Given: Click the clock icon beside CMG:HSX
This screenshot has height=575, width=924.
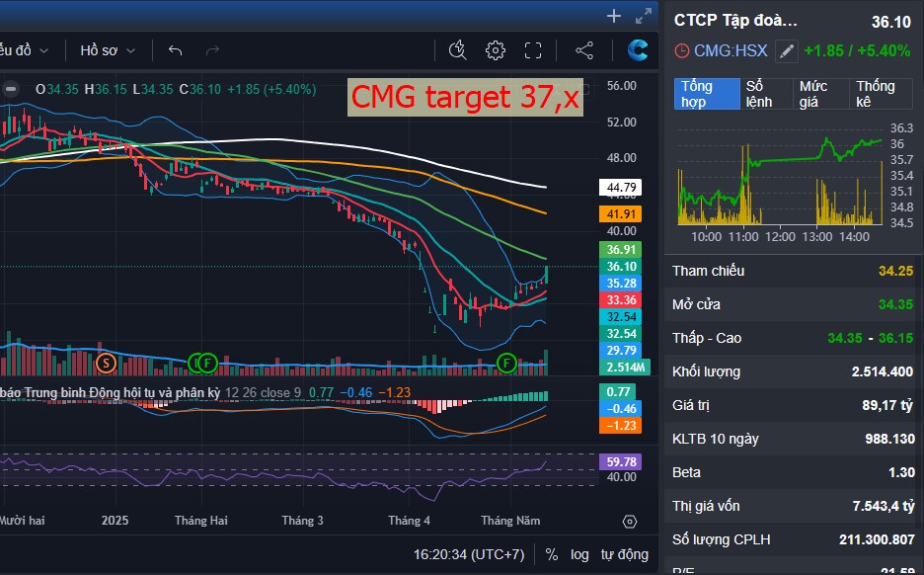Looking at the screenshot, I should [x=681, y=50].
